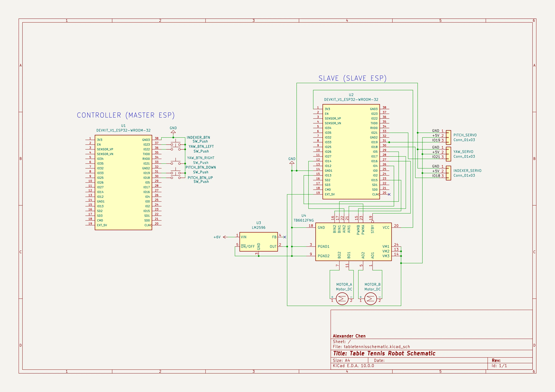Viewport: 555px width, 392px height.
Task: Click the VM1 pin label on U4
Action: 386,247
